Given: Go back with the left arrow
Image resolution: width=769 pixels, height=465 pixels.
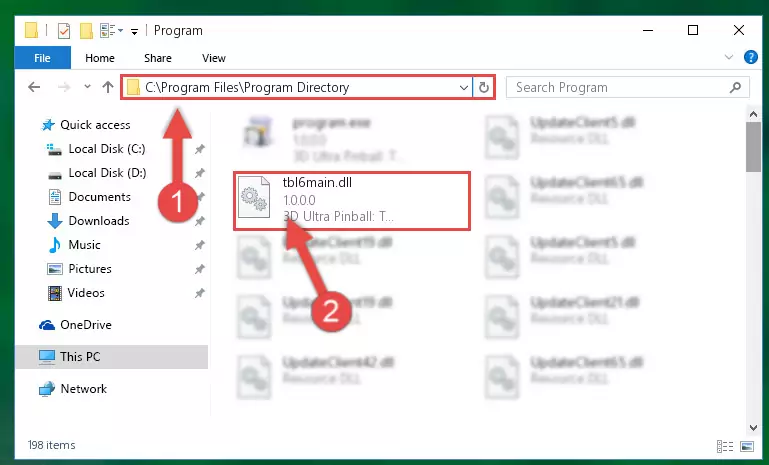Looking at the screenshot, I should (x=34, y=87).
